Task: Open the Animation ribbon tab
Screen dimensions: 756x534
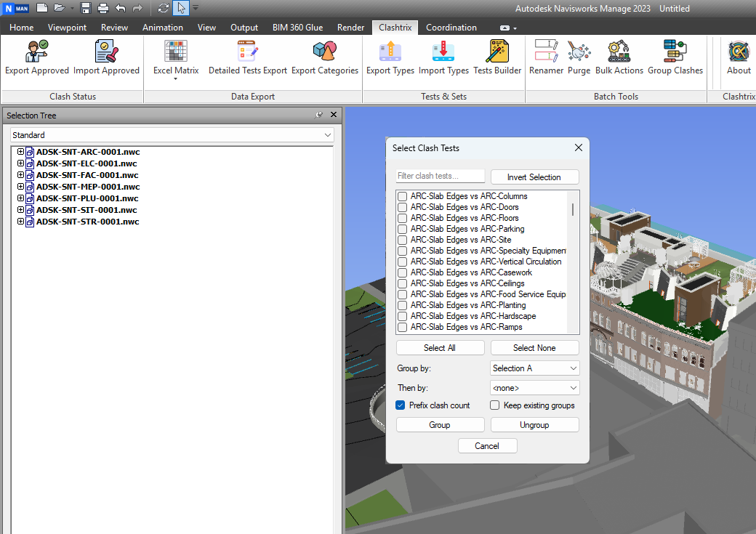Action: point(163,28)
